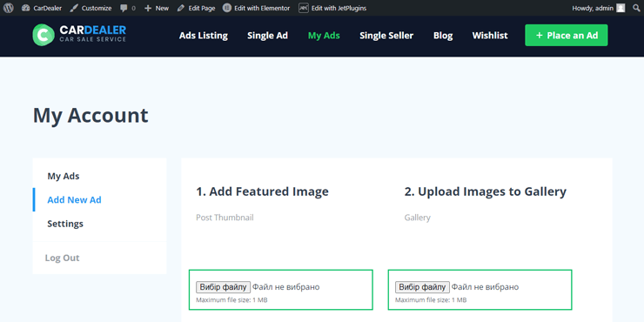
Task: Open the CarDealer site dashboard link
Action: [42, 8]
